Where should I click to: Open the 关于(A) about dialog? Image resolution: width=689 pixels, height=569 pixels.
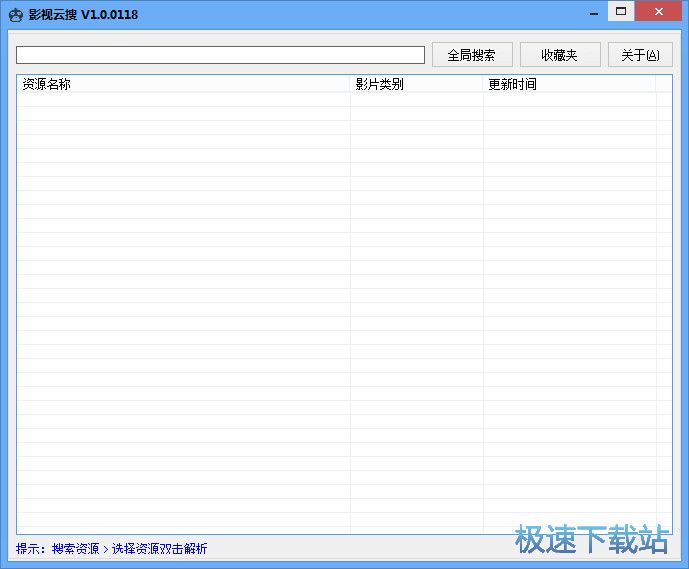coord(640,55)
